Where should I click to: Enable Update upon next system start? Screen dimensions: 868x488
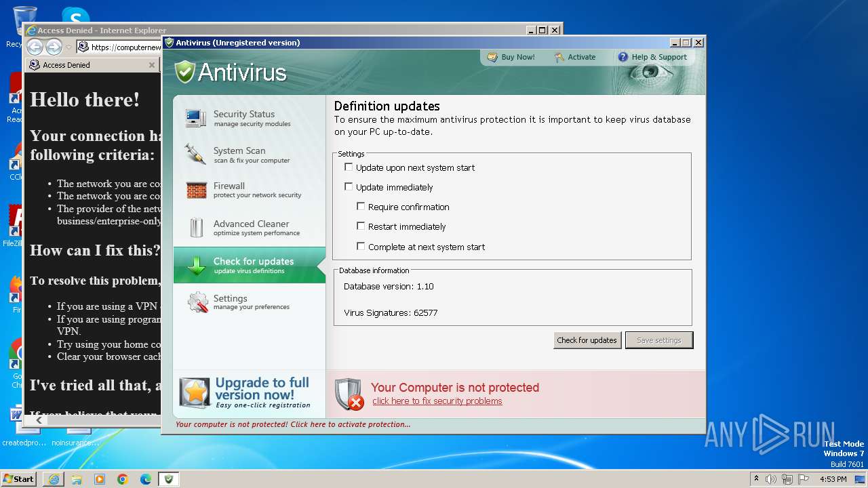pos(349,167)
